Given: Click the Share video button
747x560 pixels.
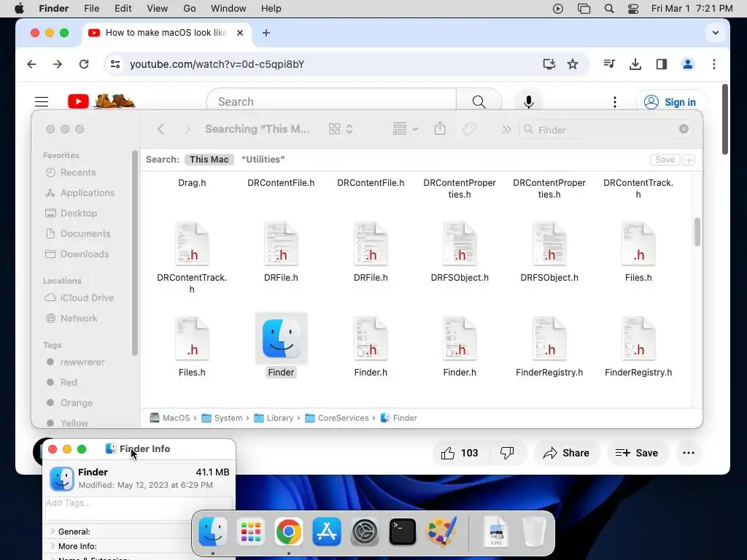Looking at the screenshot, I should [566, 453].
